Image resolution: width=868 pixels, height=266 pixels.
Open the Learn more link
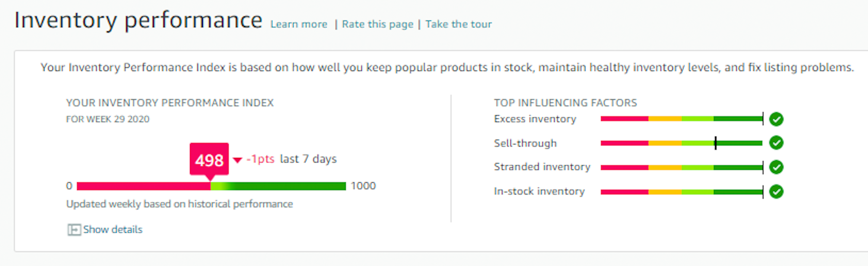tap(299, 24)
